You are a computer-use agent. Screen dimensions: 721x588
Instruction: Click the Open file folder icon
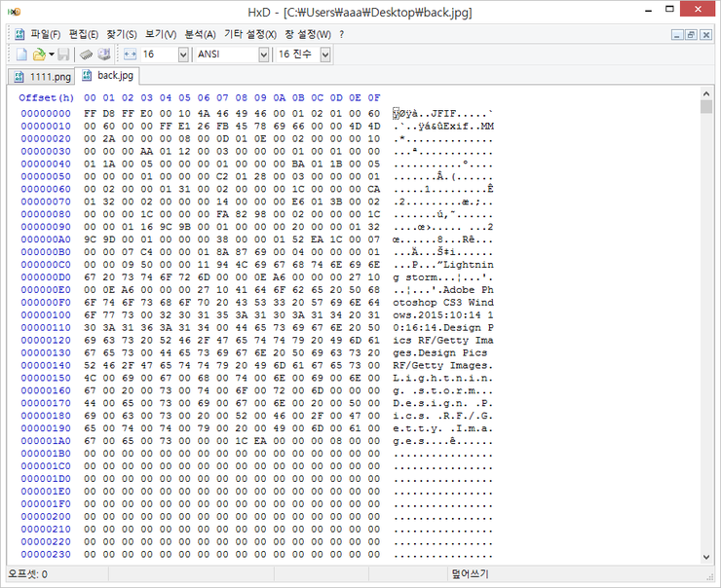point(38,55)
